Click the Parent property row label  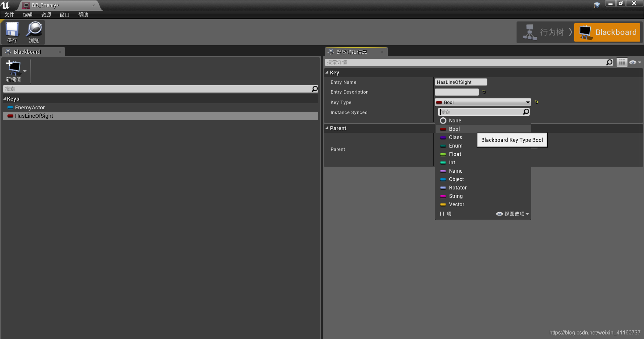[x=338, y=149]
